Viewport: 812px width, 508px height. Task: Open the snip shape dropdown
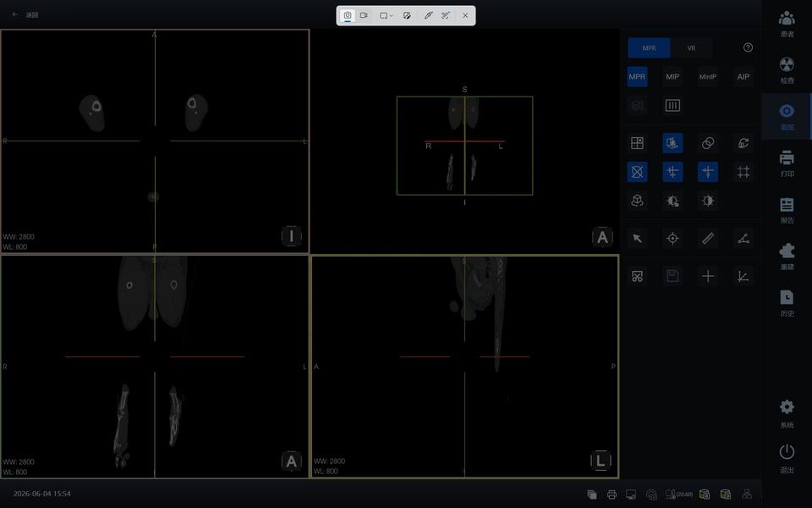pyautogui.click(x=387, y=15)
